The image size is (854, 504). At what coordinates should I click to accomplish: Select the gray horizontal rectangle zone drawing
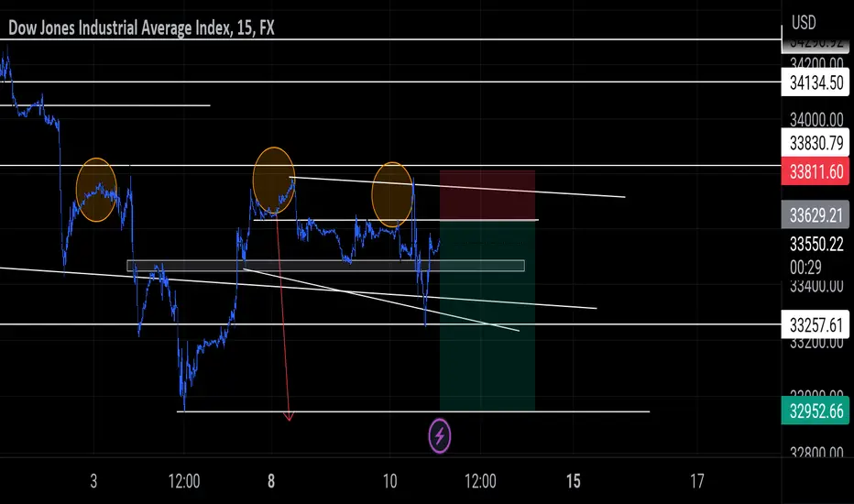325,266
